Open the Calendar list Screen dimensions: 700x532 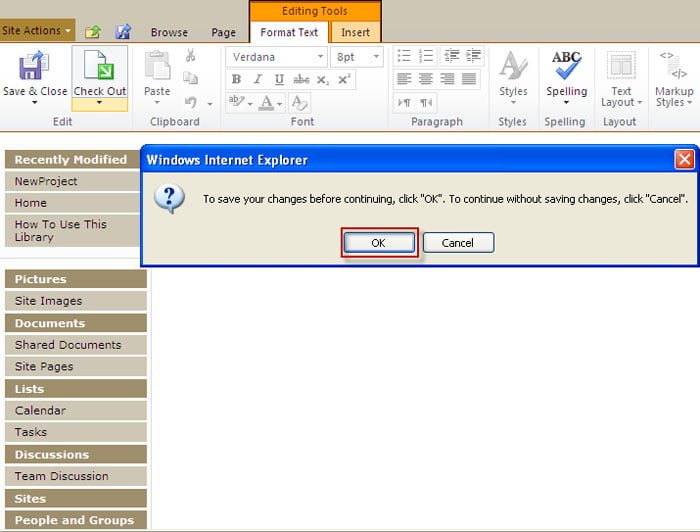(40, 410)
